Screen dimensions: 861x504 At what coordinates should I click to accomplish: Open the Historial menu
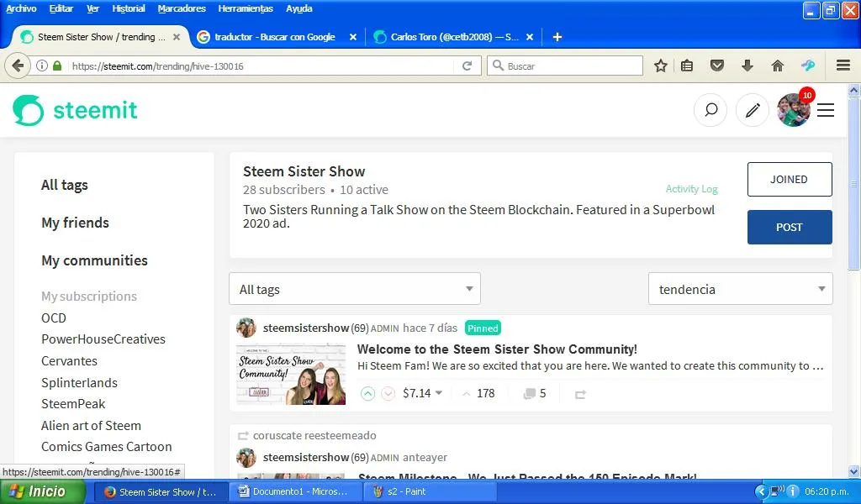(129, 8)
